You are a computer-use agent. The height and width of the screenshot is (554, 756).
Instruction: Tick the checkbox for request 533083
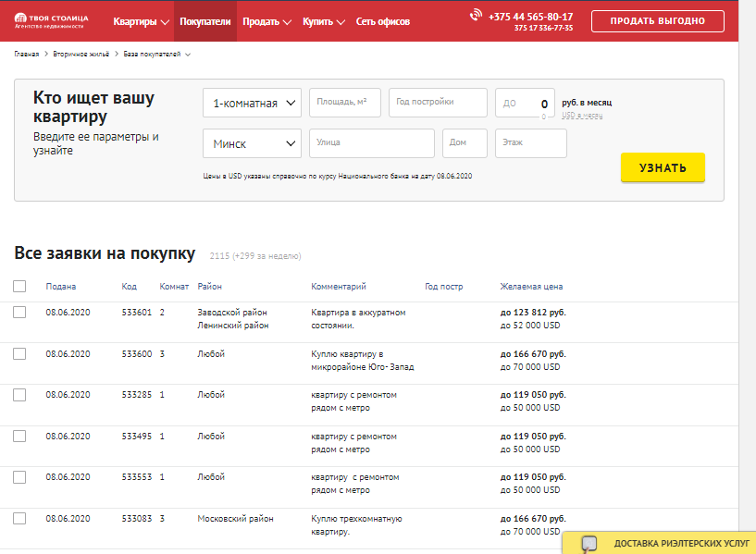(x=19, y=519)
